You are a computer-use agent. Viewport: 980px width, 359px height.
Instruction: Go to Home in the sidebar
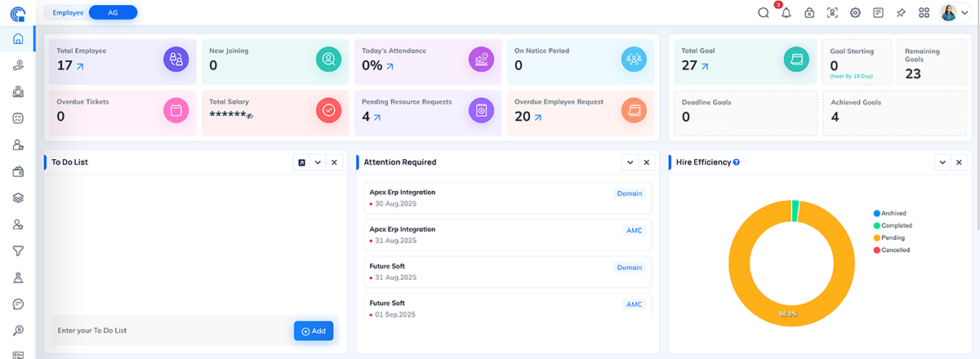(18, 39)
